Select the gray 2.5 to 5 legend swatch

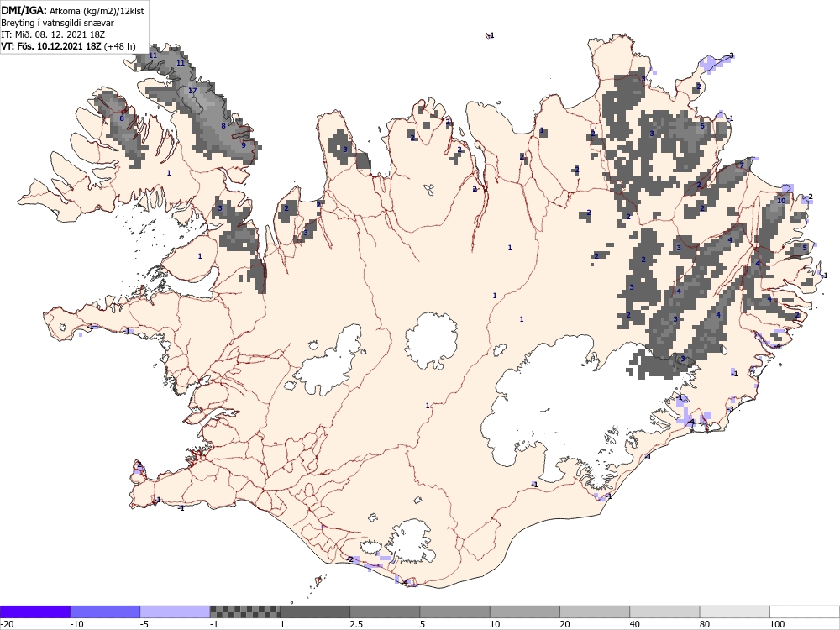coord(385,612)
